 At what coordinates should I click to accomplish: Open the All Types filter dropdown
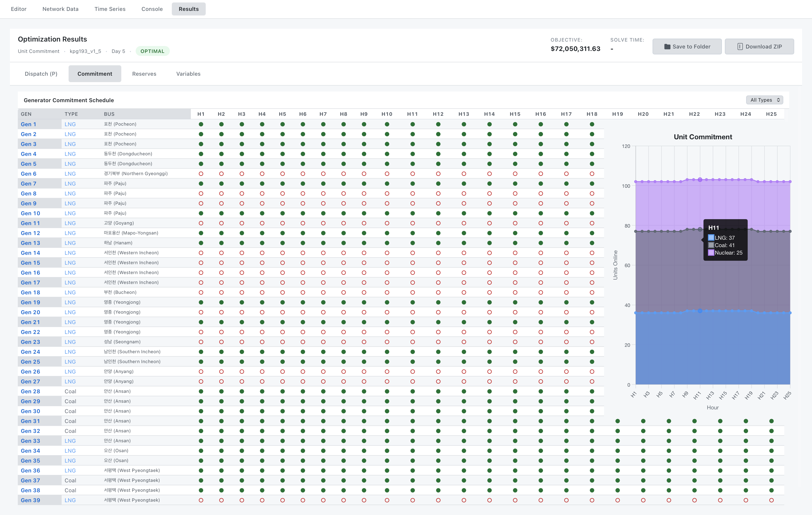pyautogui.click(x=764, y=100)
